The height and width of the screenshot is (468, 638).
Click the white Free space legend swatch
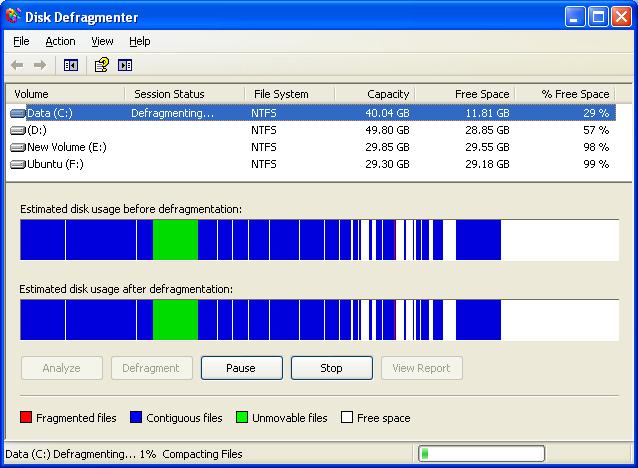click(347, 417)
